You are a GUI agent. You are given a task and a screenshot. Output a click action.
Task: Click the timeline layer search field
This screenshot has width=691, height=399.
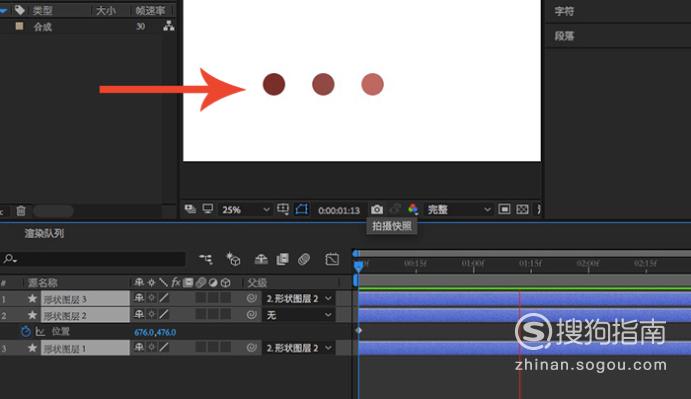[93, 259]
